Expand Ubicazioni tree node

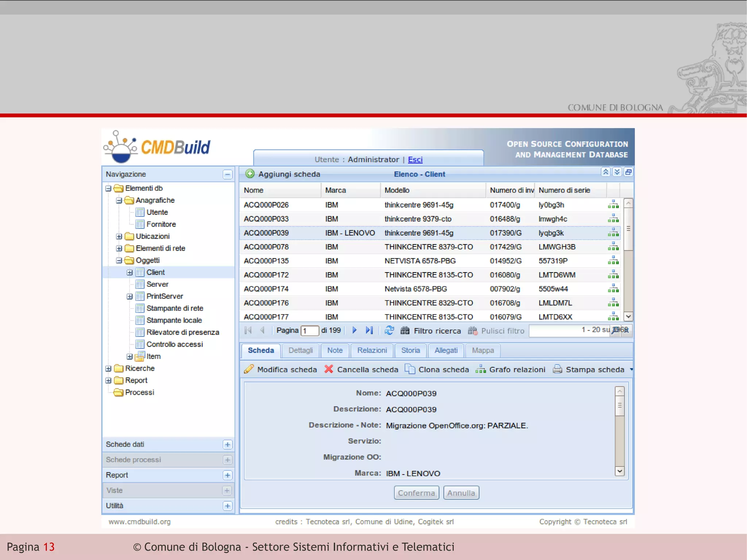point(119,236)
